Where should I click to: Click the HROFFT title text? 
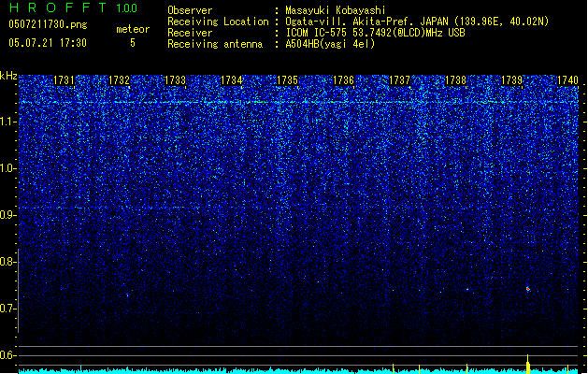coord(58,7)
